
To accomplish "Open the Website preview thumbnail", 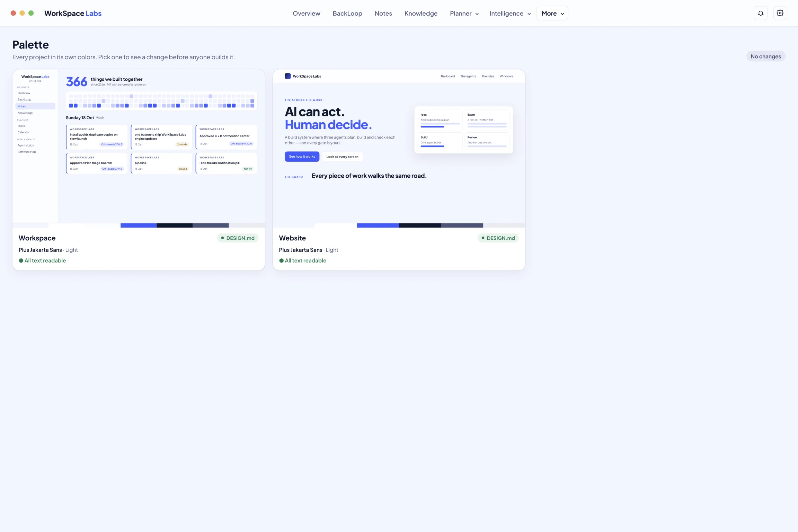I will 399,146.
